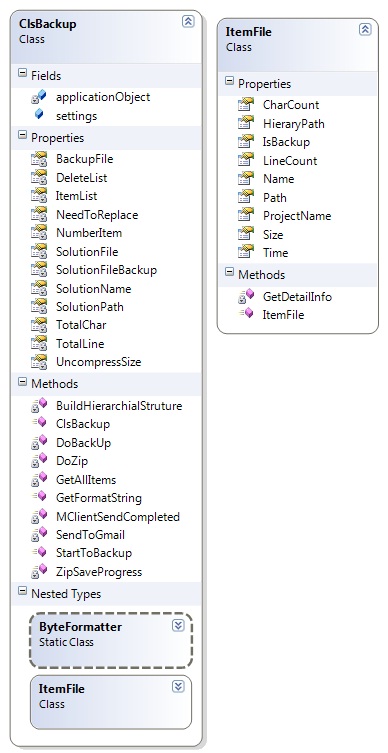Image resolution: width=388 pixels, height=753 pixels.
Task: Click the NeedToReplace property icon
Action: coord(39,215)
